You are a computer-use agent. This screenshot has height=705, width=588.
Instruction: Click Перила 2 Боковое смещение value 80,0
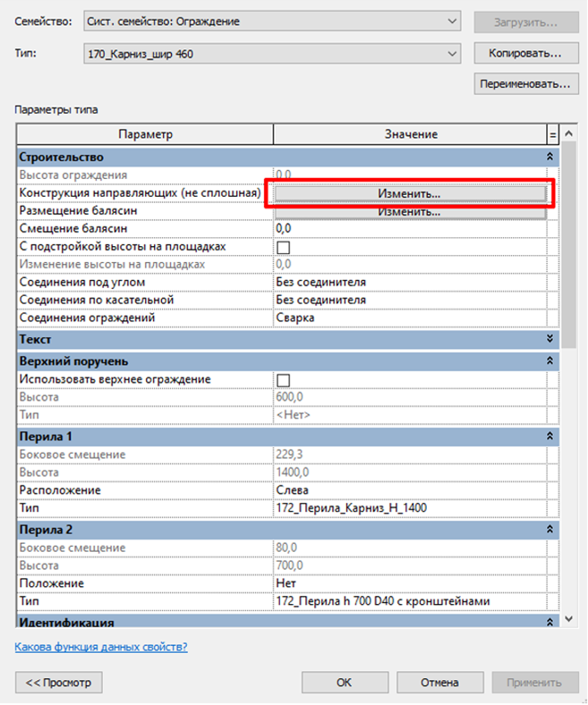(410, 548)
